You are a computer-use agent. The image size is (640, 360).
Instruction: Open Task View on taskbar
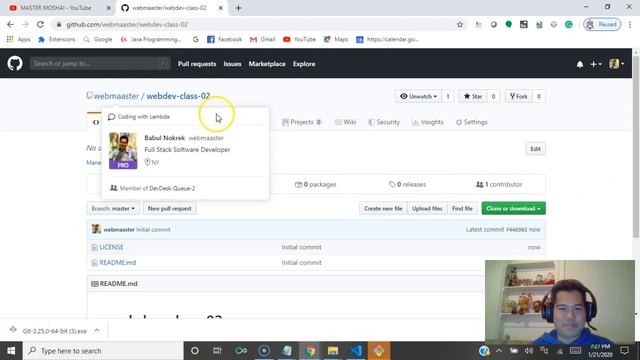[217, 351]
